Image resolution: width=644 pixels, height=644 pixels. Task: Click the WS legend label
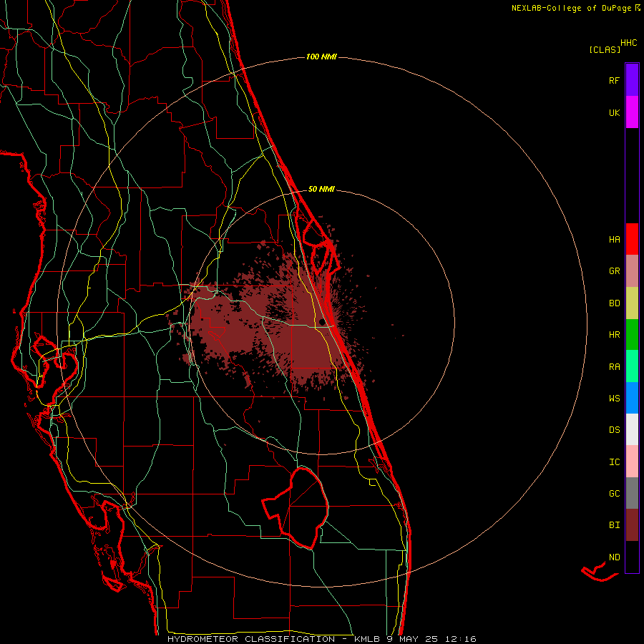(x=614, y=398)
